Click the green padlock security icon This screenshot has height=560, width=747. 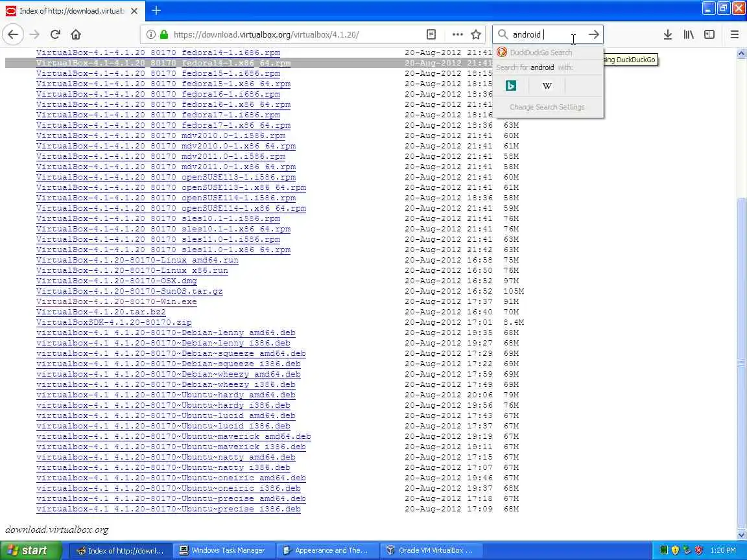coord(164,34)
